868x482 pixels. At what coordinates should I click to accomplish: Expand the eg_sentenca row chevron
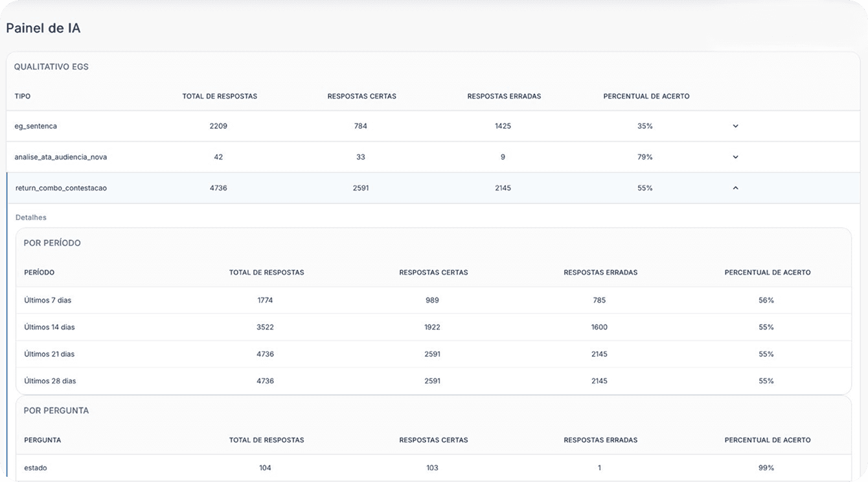pos(735,126)
